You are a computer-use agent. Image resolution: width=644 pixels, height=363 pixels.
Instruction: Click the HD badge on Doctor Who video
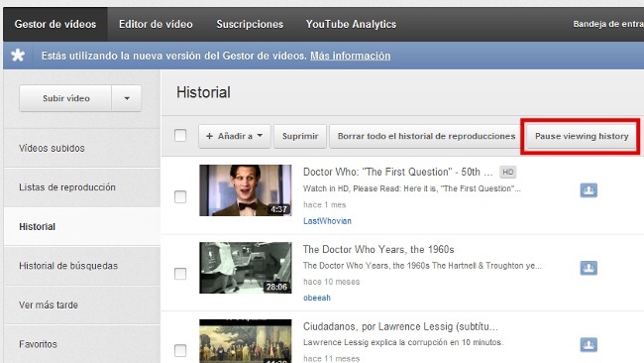click(508, 172)
